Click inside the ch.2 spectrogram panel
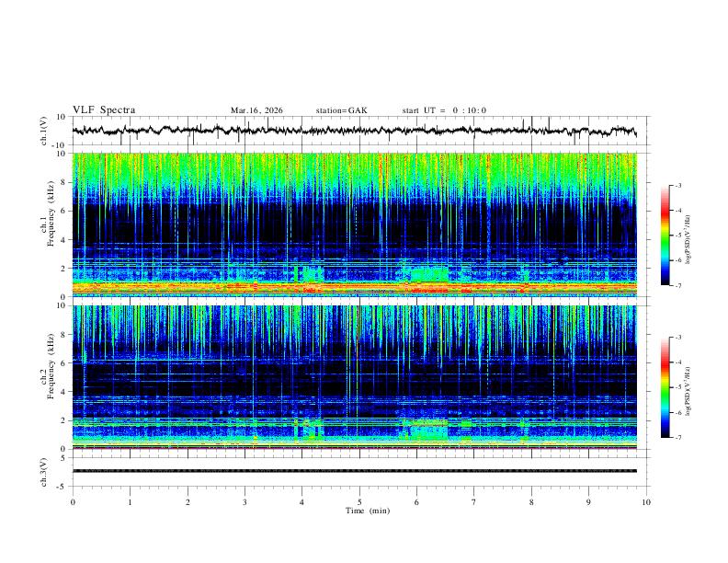This screenshot has width=728, height=563. coord(355,377)
